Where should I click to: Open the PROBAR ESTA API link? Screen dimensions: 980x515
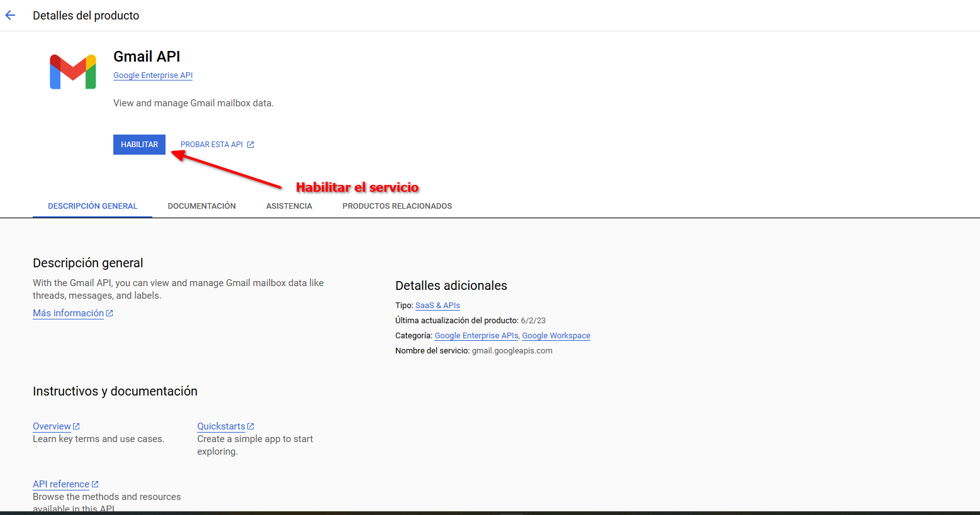coord(211,145)
